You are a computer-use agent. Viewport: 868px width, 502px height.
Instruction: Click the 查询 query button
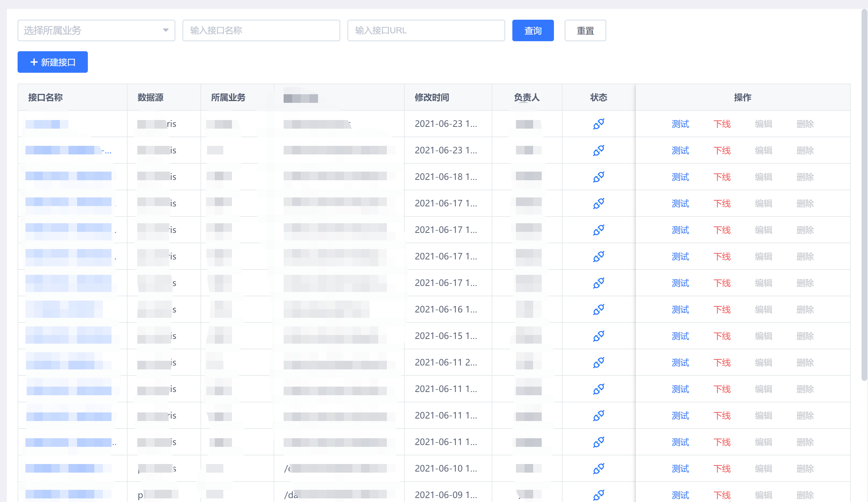pos(533,30)
